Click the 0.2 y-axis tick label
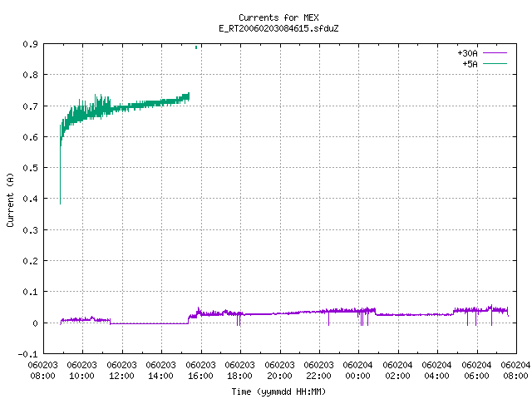This screenshot has width=532, height=399. 30,261
